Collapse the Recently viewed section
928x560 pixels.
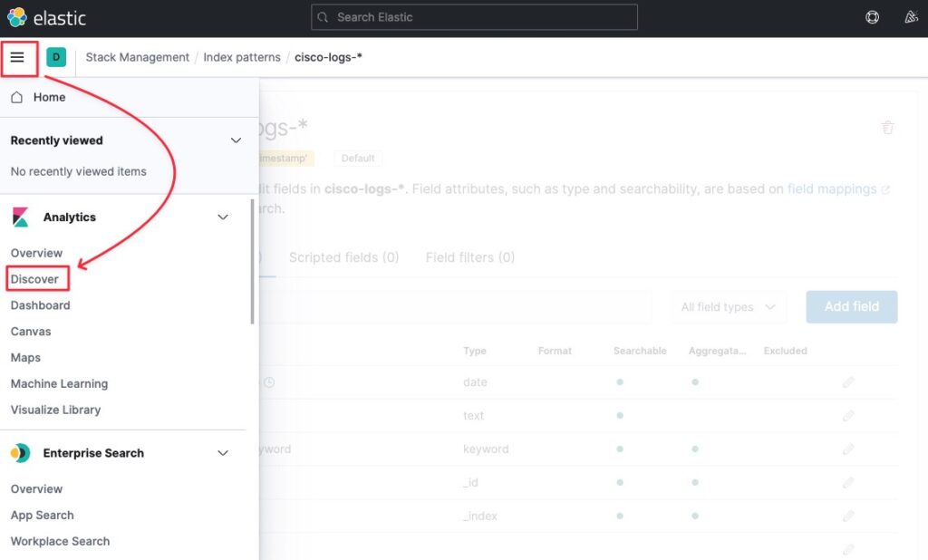click(x=236, y=140)
